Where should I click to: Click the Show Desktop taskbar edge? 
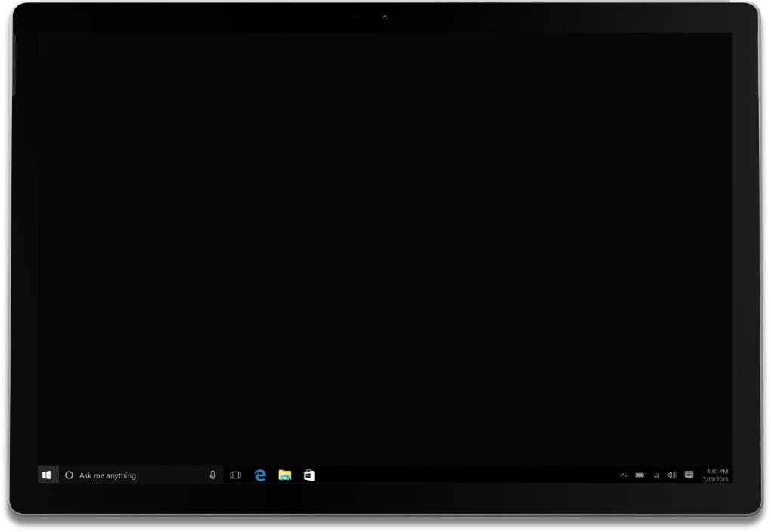(732, 475)
